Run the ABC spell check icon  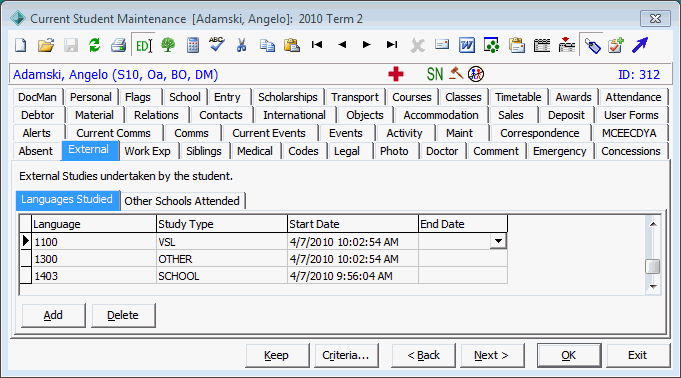(216, 44)
